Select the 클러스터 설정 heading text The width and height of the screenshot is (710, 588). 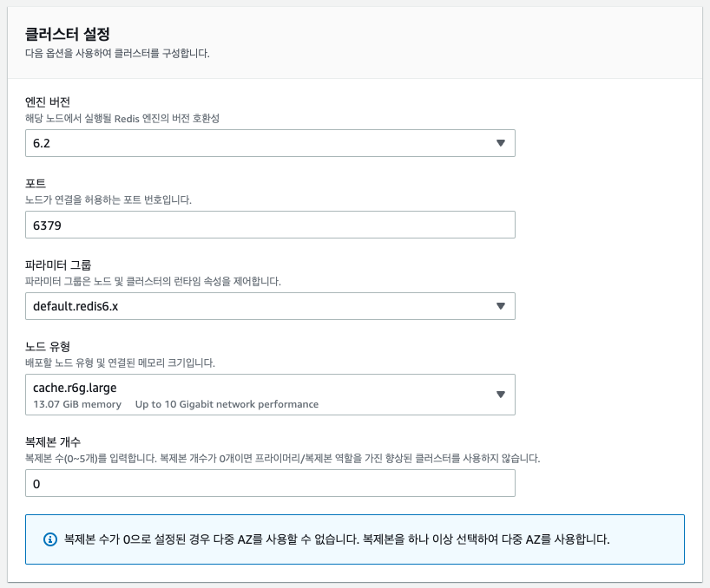click(68, 34)
